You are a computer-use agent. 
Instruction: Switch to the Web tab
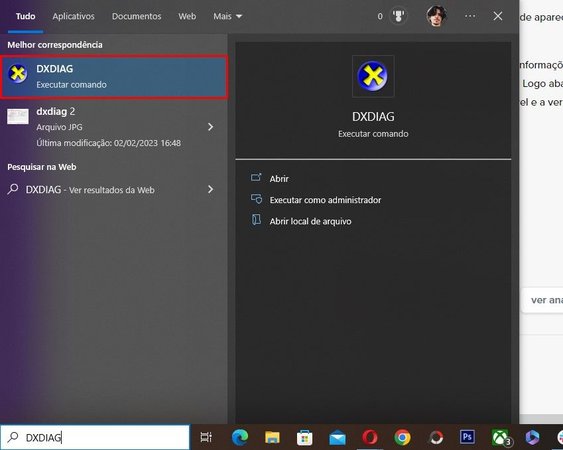pos(187,16)
